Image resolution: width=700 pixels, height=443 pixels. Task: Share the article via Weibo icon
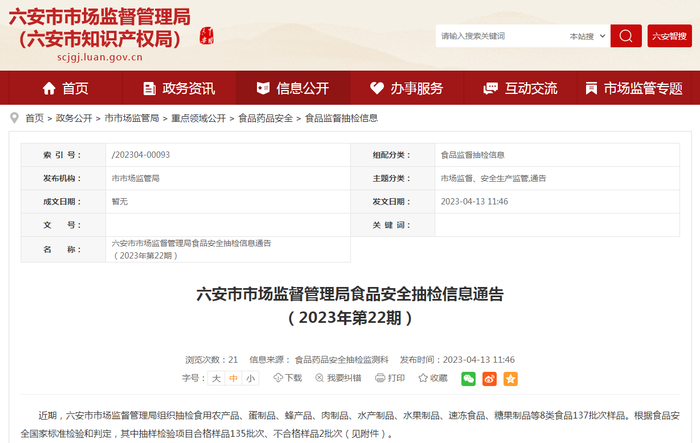coord(489,379)
